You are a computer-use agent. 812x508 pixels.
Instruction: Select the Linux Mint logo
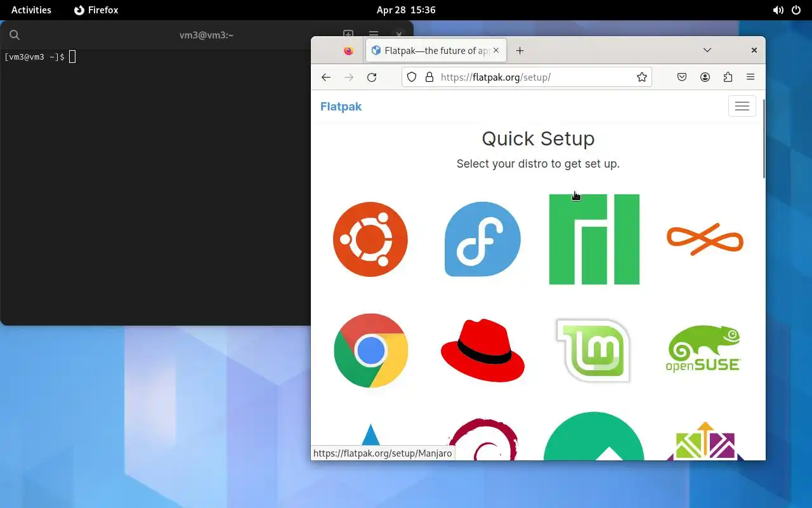click(594, 351)
